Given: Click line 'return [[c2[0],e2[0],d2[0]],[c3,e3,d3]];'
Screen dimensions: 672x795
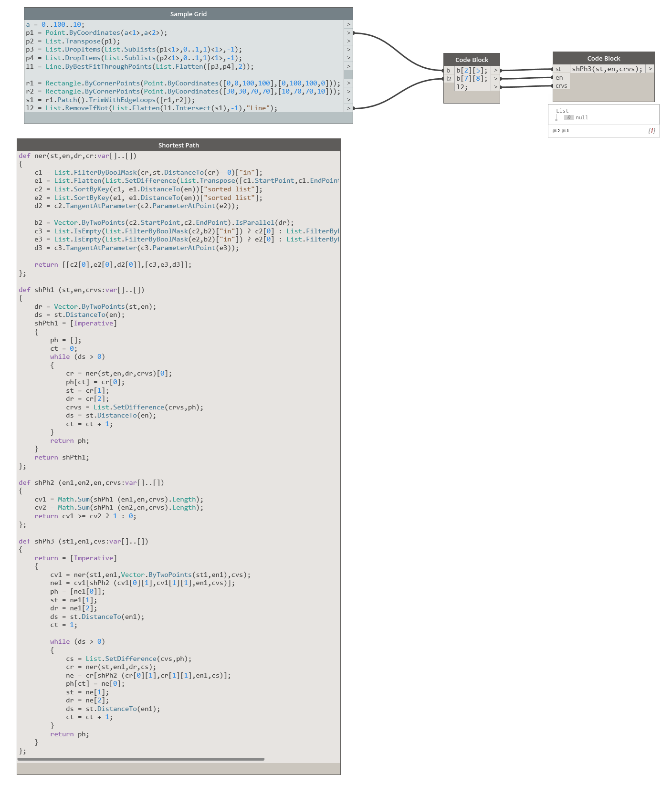Looking at the screenshot, I should [113, 264].
